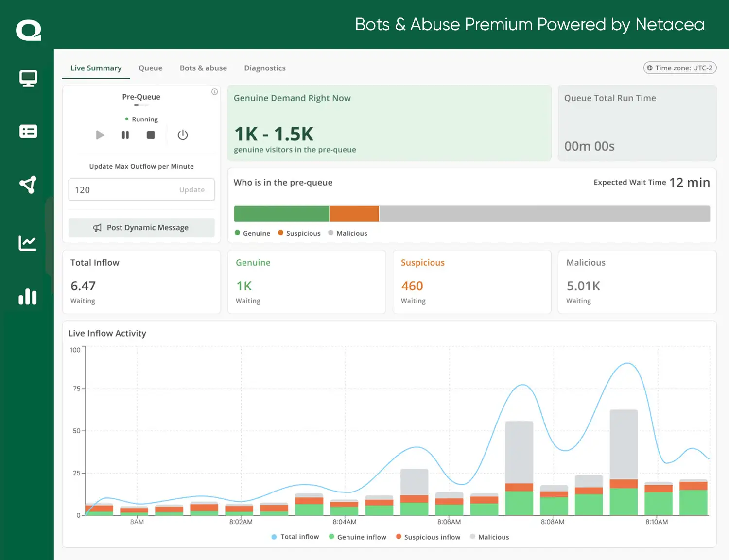Toggle Total inflow chart legend
The width and height of the screenshot is (729, 560).
click(x=295, y=537)
